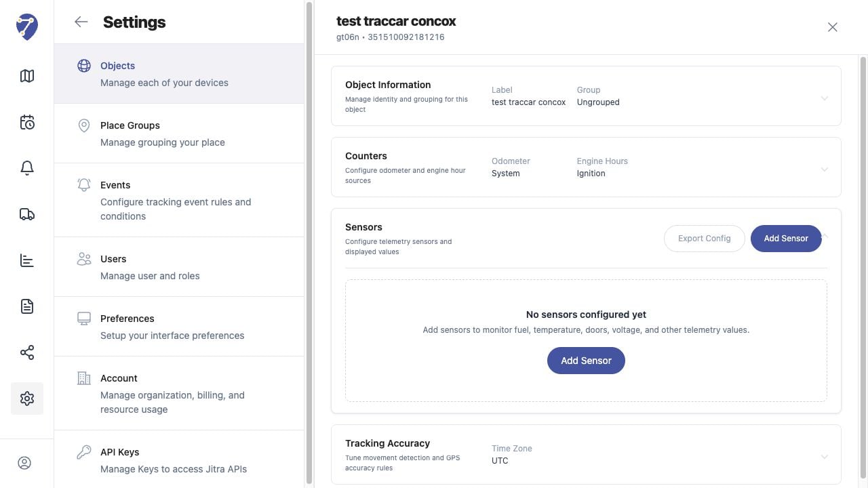Expand the Counters section chevron

point(825,169)
